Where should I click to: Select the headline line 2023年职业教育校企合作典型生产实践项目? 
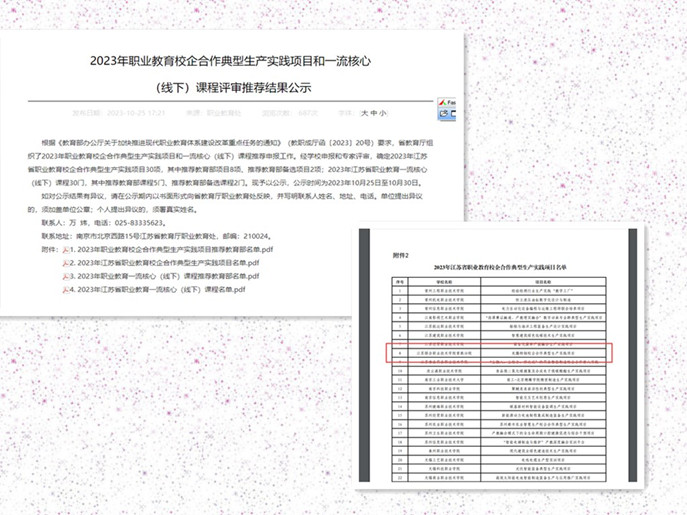[230, 61]
